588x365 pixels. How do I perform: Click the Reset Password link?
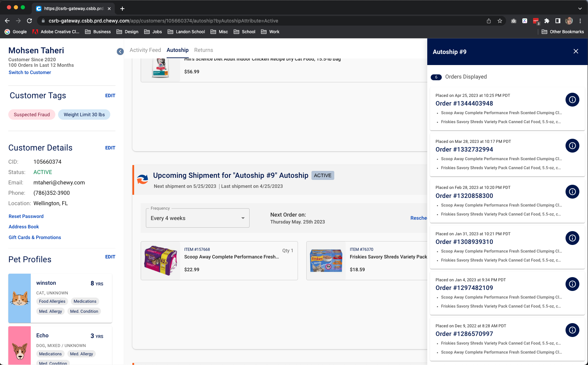tap(26, 216)
